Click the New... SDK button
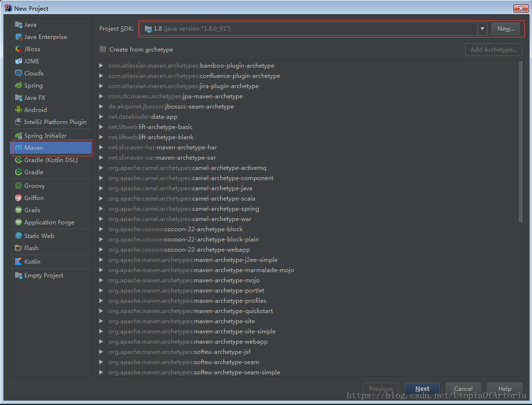The height and width of the screenshot is (405, 532). (506, 29)
